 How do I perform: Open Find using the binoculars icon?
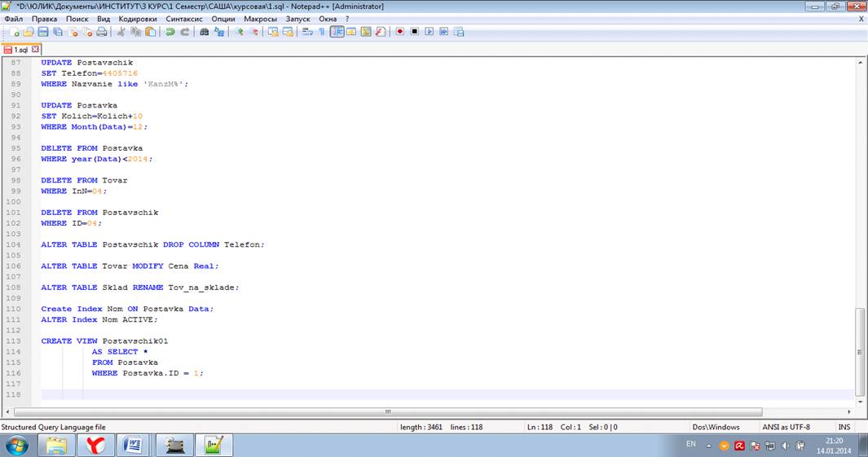tap(205, 32)
